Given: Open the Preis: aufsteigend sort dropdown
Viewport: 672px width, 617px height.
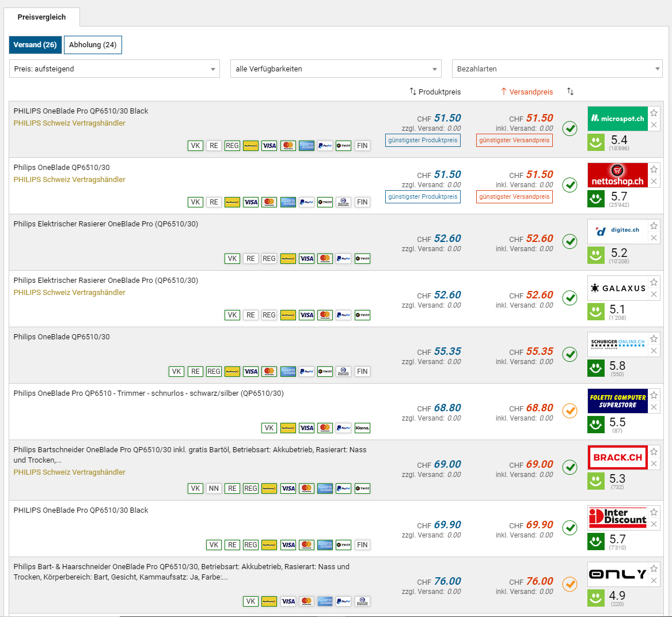Looking at the screenshot, I should [114, 69].
